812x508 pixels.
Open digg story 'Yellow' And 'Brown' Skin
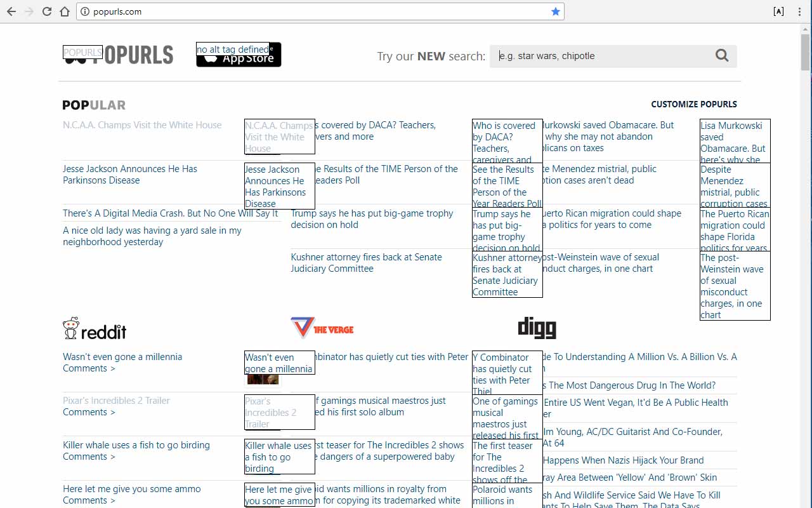point(630,478)
